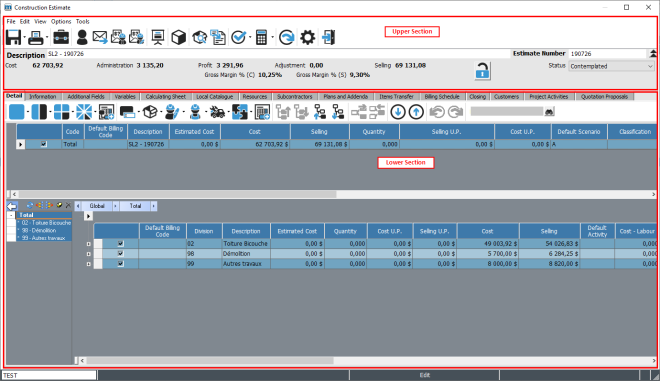The width and height of the screenshot is (660, 381).
Task: Click the binoculars search icon
Action: coord(549,112)
